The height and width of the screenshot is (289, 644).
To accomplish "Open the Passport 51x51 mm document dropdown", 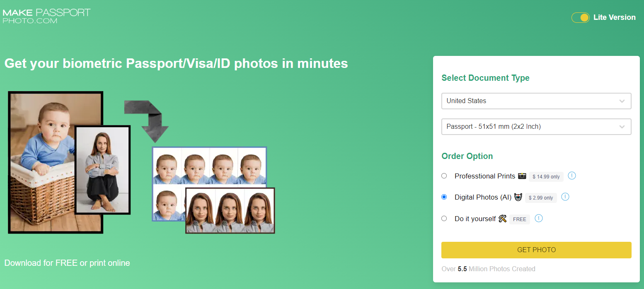I will coord(536,127).
